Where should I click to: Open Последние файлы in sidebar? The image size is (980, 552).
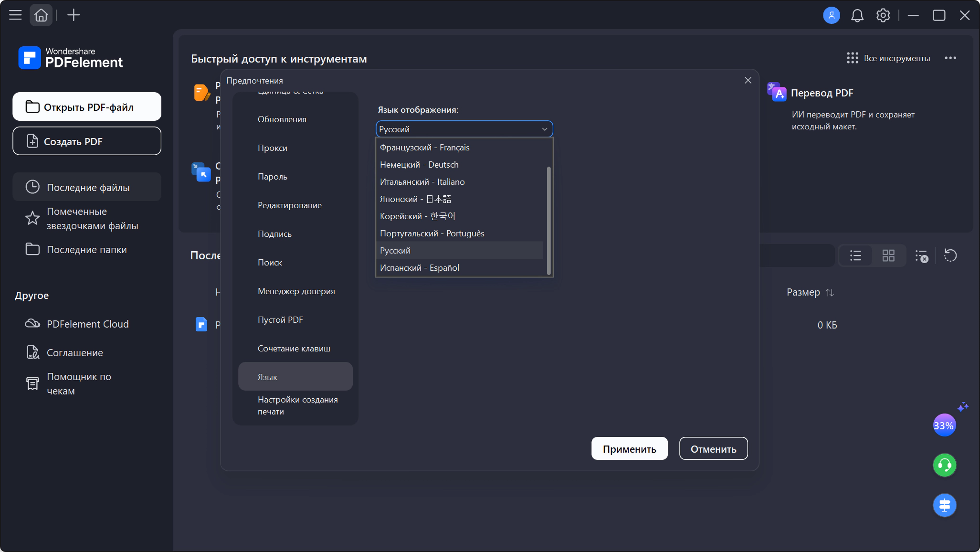87,187
